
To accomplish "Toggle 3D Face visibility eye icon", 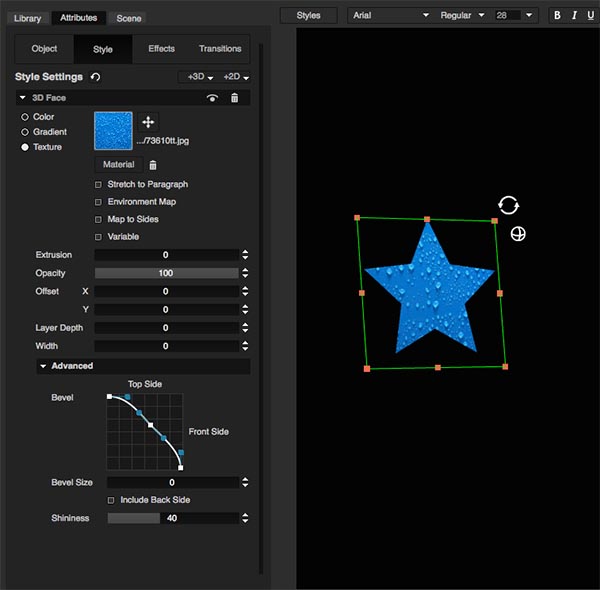I will pyautogui.click(x=212, y=98).
